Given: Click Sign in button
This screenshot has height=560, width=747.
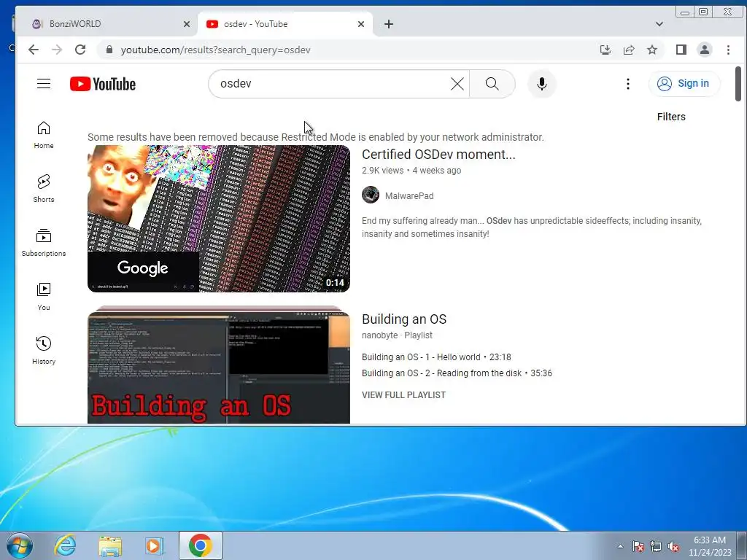Looking at the screenshot, I should (684, 84).
